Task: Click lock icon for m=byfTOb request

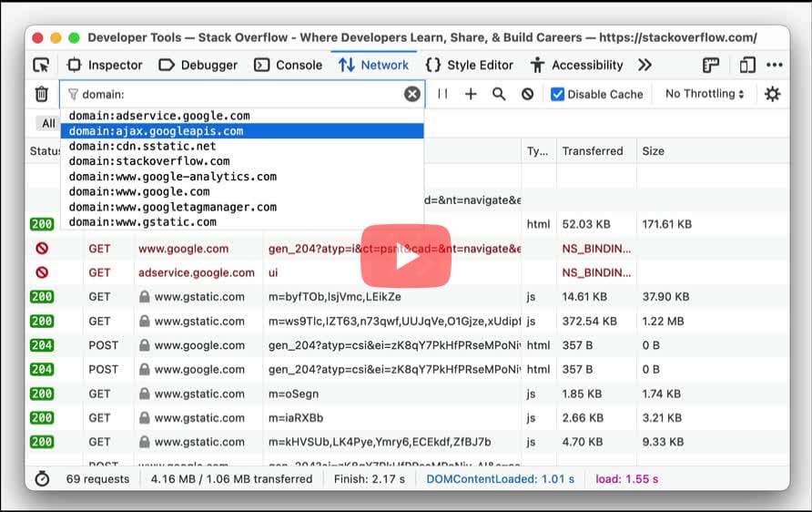Action: click(145, 297)
